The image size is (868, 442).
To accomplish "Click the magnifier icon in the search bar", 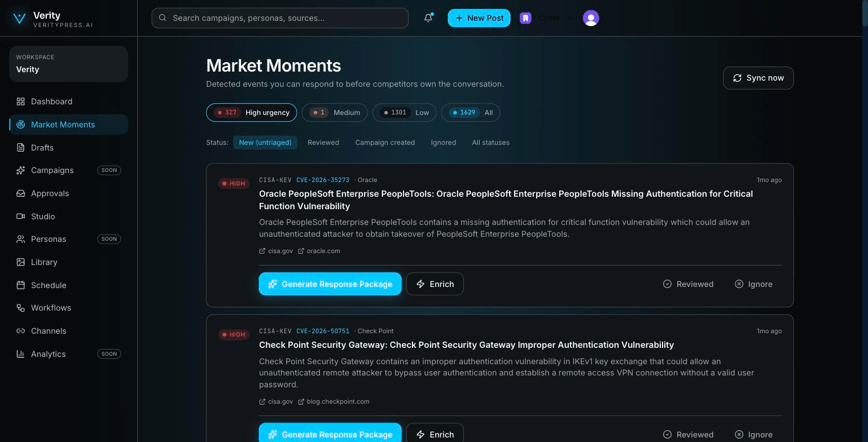I will (x=163, y=18).
